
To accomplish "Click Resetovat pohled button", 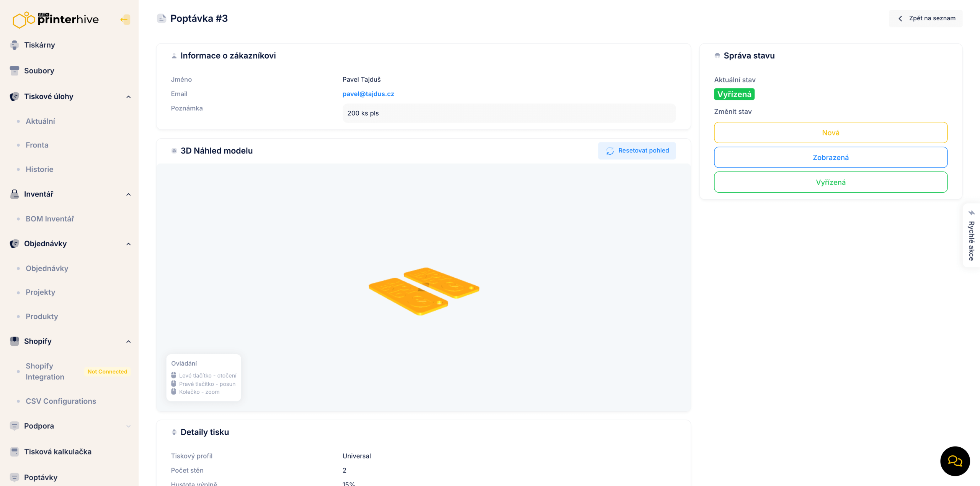I will (x=637, y=151).
